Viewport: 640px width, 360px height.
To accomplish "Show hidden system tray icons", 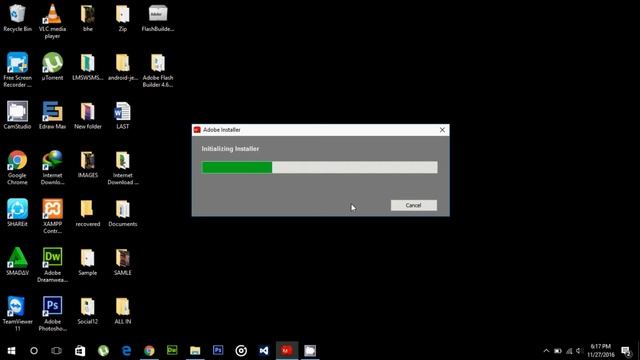I will coord(546,351).
